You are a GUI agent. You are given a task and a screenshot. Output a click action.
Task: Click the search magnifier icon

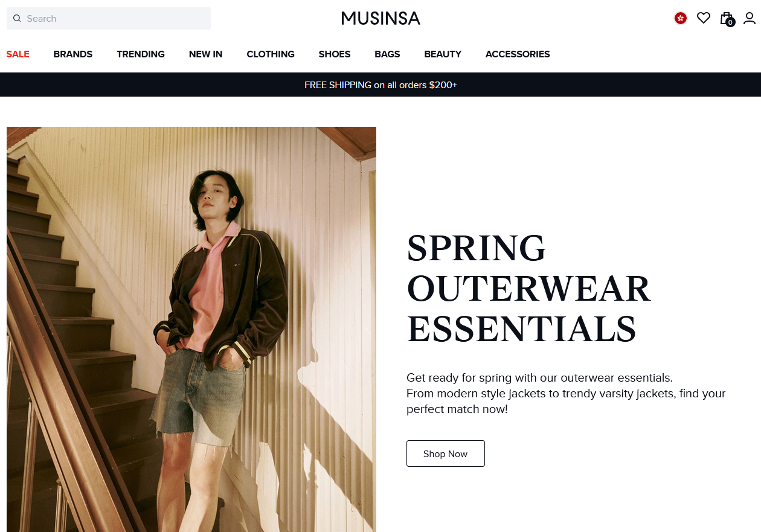(x=17, y=19)
